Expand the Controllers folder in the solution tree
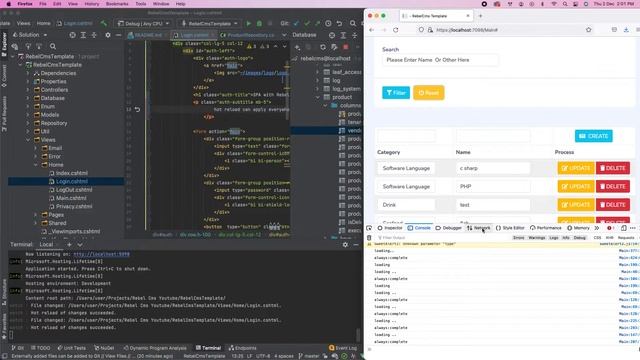 pos(28,90)
